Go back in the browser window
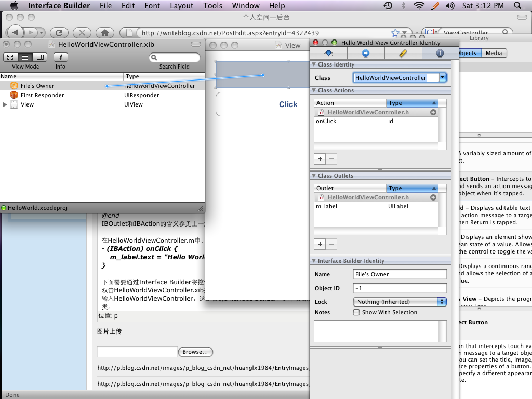Viewport: 532px width, 399px height. click(15, 33)
